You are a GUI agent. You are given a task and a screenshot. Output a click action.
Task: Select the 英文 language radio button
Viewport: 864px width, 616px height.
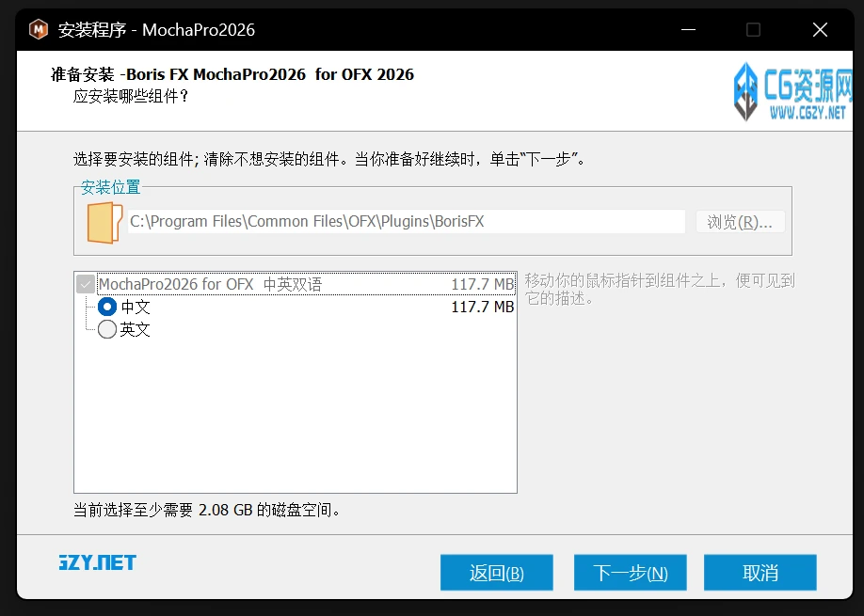click(x=106, y=329)
